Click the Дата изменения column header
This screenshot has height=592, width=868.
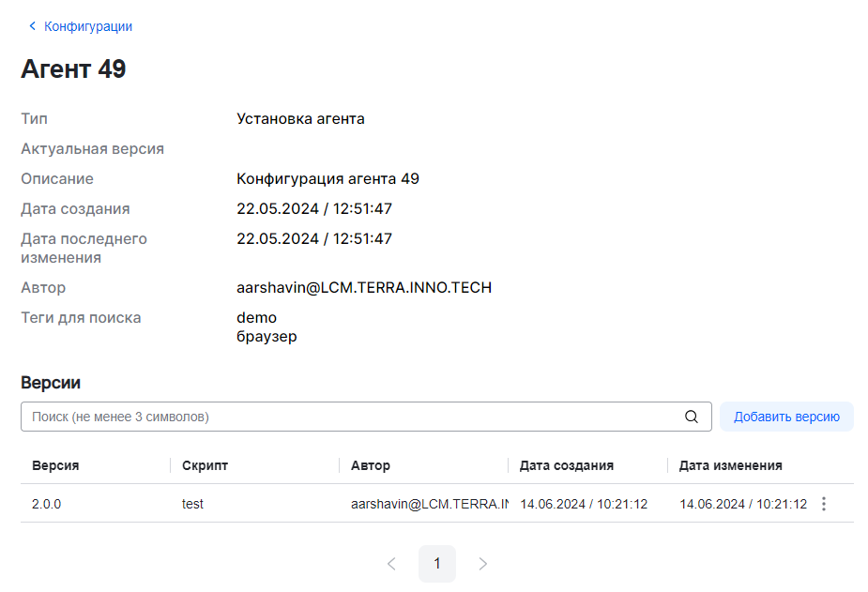[730, 465]
